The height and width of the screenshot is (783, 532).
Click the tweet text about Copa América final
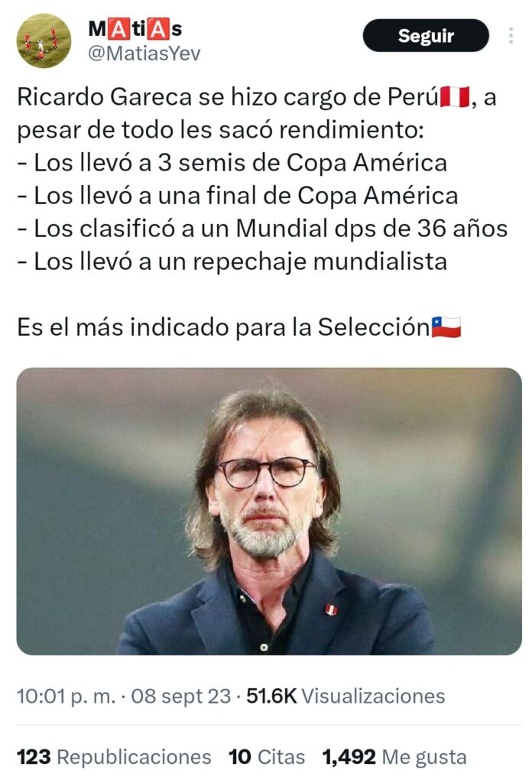click(238, 196)
